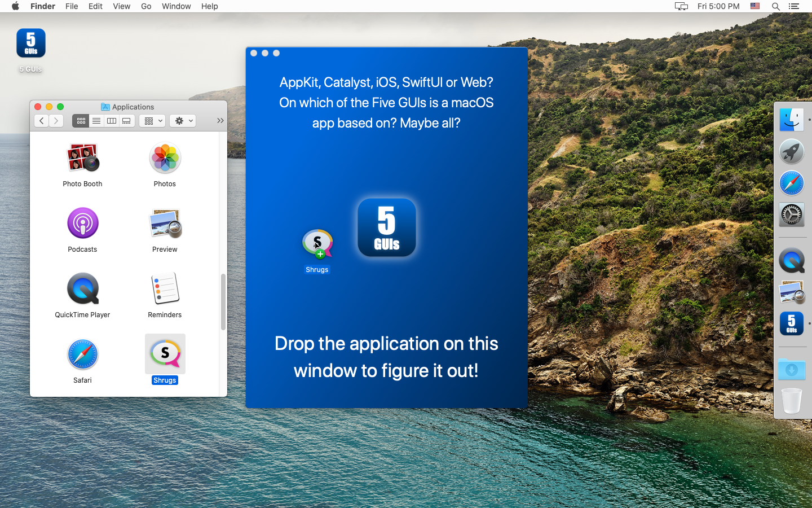Click the Podcasts app icon
The image size is (812, 508).
pos(82,224)
